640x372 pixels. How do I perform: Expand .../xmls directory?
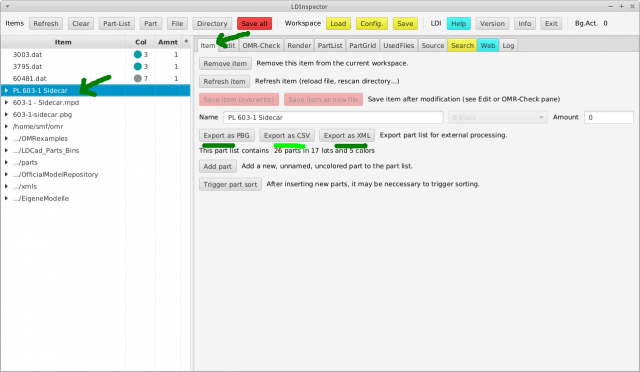click(6, 186)
